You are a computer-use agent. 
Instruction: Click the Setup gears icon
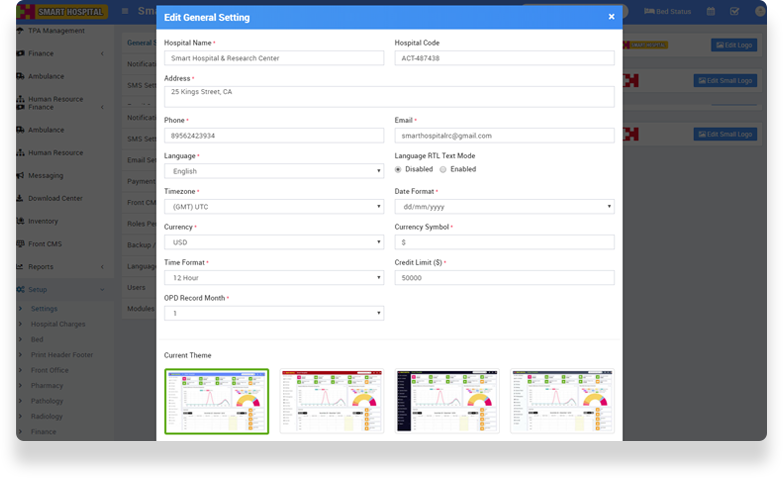coord(20,289)
